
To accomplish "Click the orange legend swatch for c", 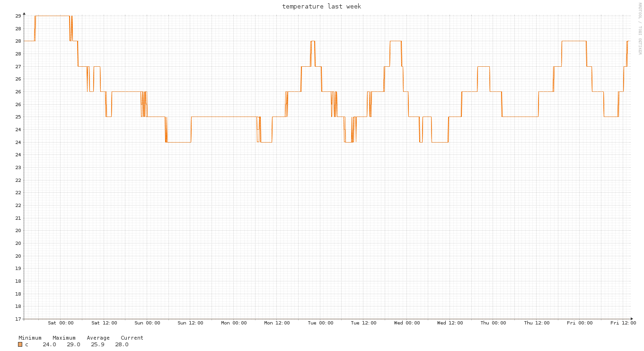I will [x=20, y=344].
